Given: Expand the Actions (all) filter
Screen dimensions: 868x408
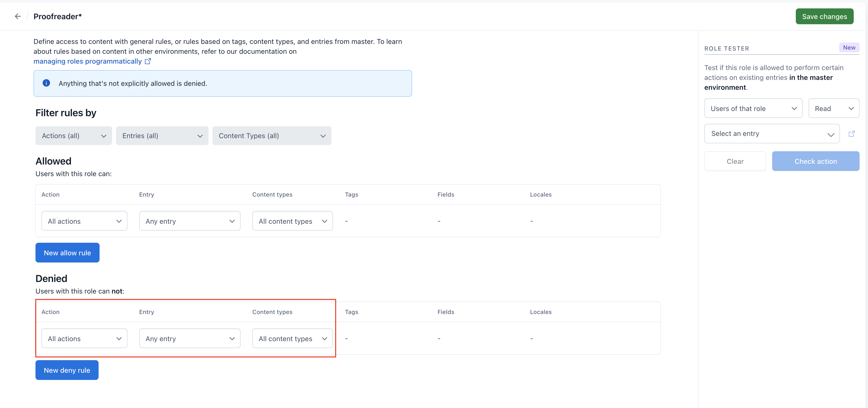Looking at the screenshot, I should click(x=73, y=136).
